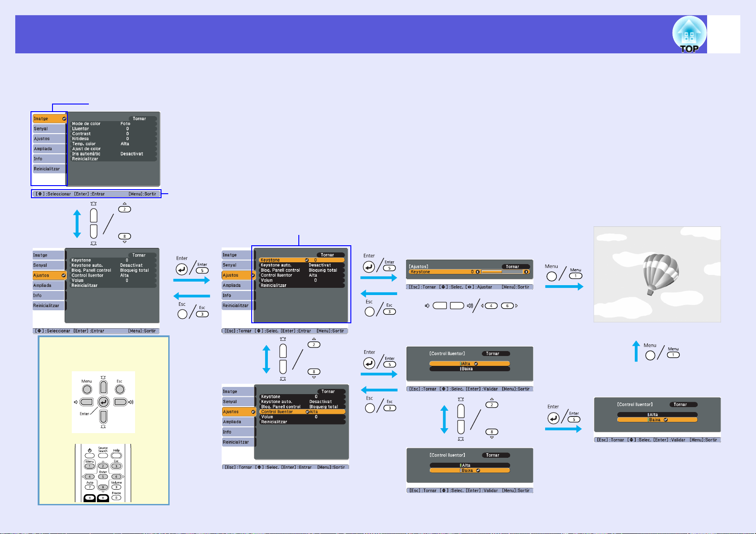The image size is (756, 534).
Task: Click the Auto 7 button on the remote
Action: 90,487
